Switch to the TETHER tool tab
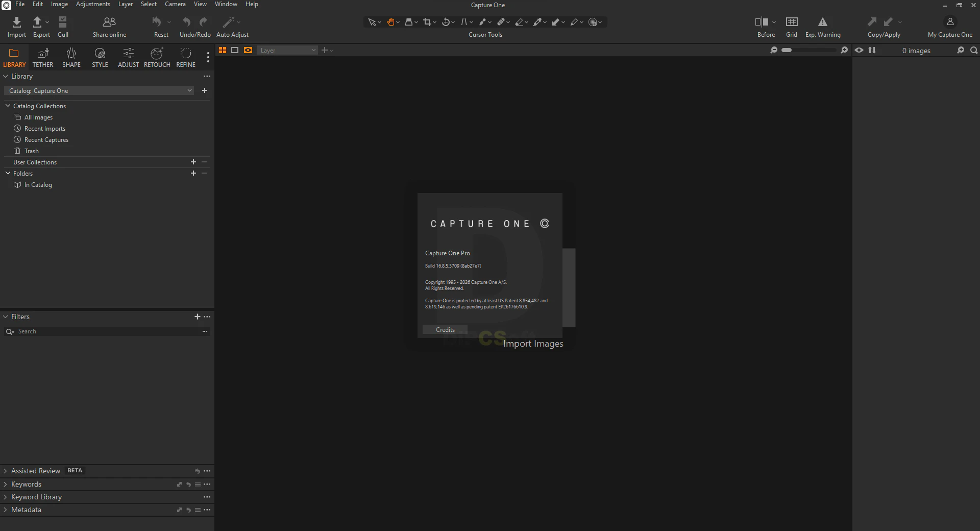 pos(43,58)
